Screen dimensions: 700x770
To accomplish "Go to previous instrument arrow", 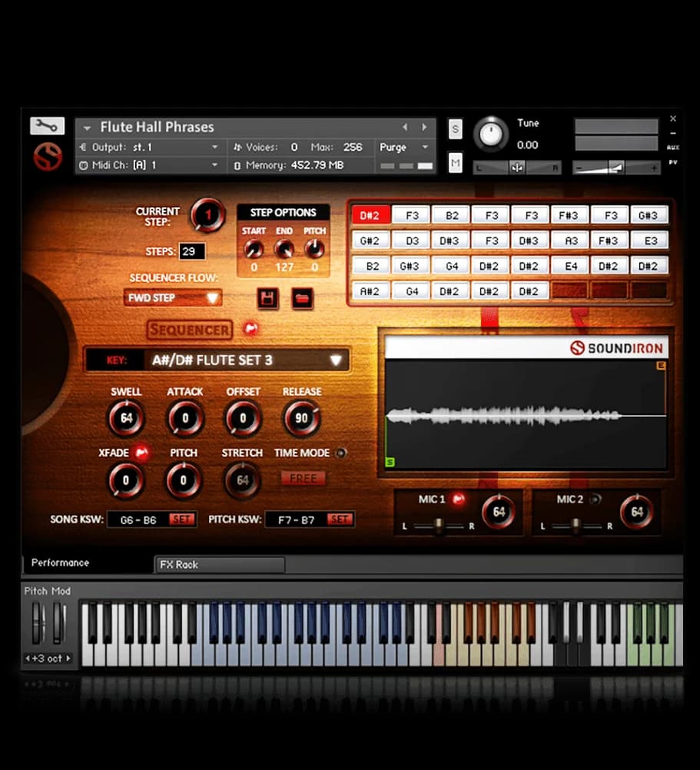I will pyautogui.click(x=406, y=128).
